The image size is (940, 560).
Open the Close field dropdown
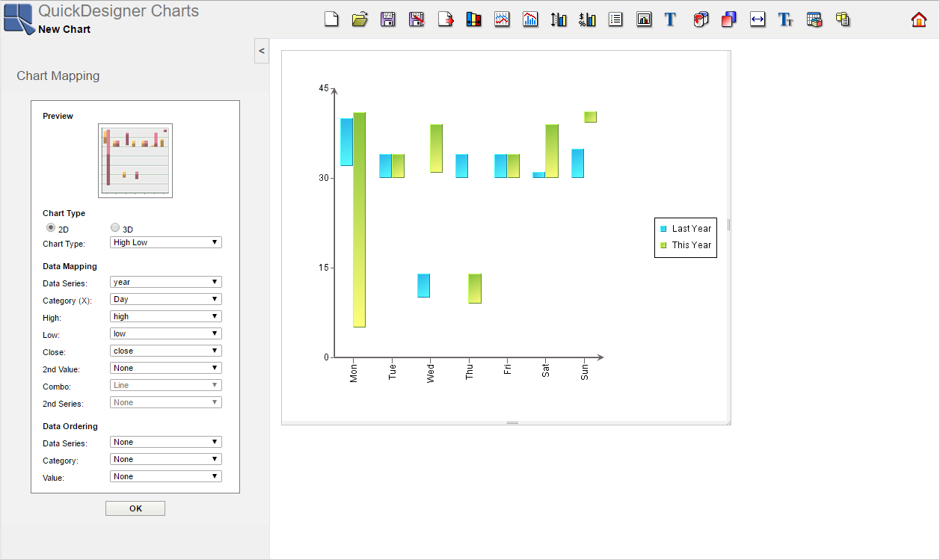[x=166, y=351]
